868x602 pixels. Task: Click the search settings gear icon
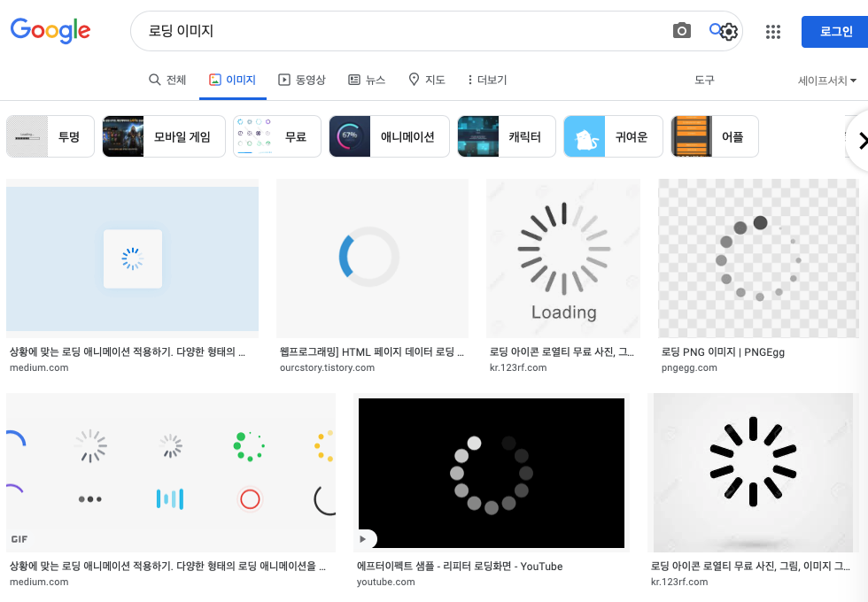[x=729, y=32]
